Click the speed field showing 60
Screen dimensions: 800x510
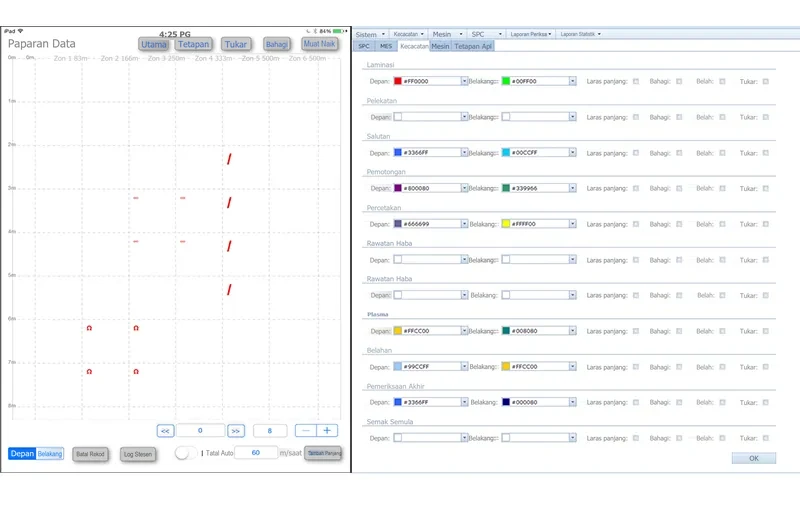pyautogui.click(x=256, y=452)
